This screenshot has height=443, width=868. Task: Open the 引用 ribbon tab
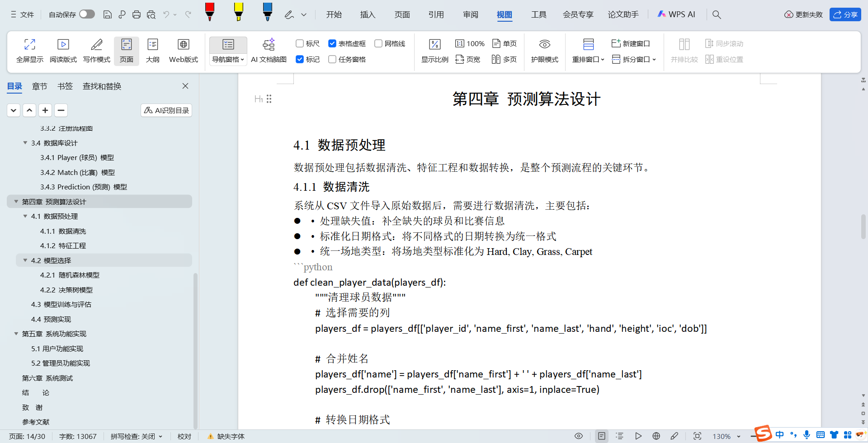[436, 14]
